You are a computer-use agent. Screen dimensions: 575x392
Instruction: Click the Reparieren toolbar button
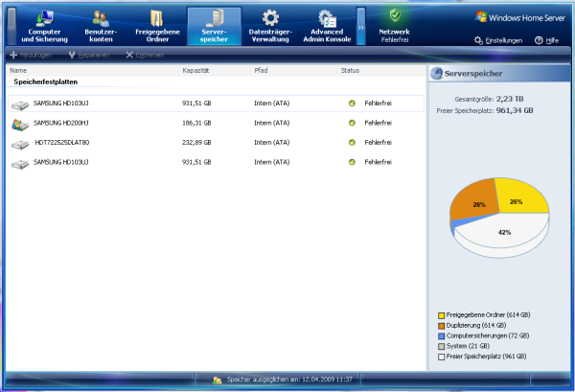[x=89, y=55]
